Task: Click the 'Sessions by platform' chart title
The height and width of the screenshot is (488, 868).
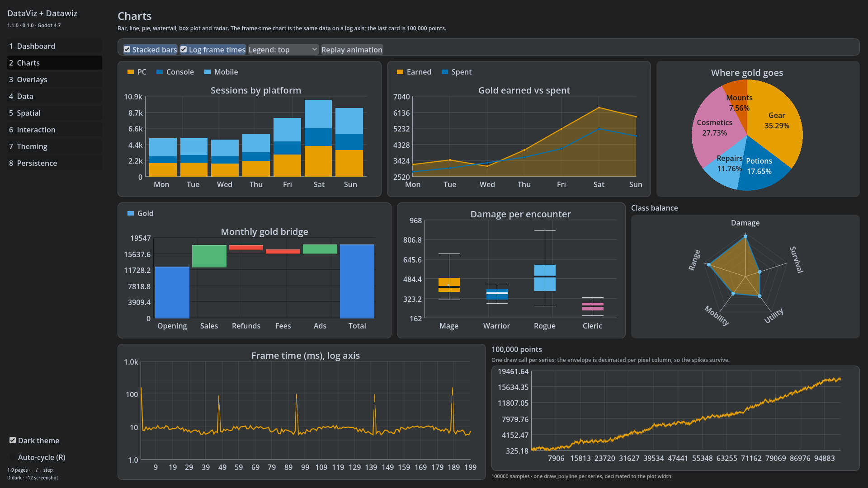Action: pos(256,90)
